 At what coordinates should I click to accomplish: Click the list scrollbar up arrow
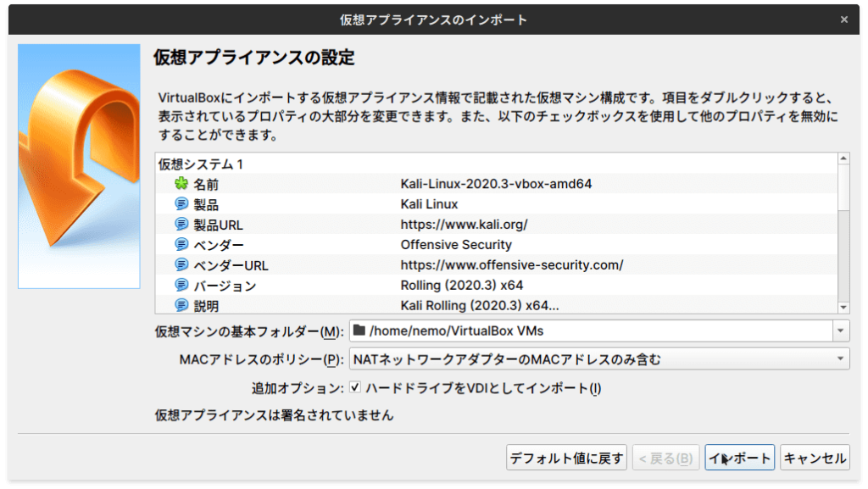pos(843,158)
